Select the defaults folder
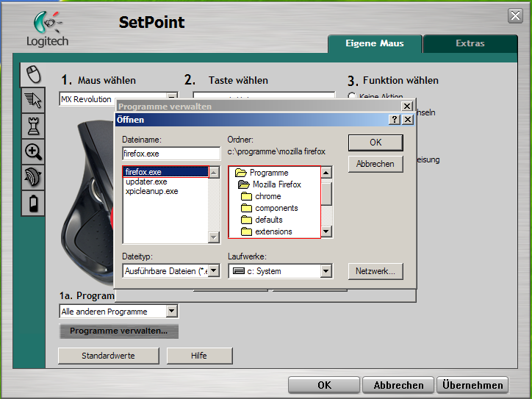Image resolution: width=532 pixels, height=399 pixels. 262,220
